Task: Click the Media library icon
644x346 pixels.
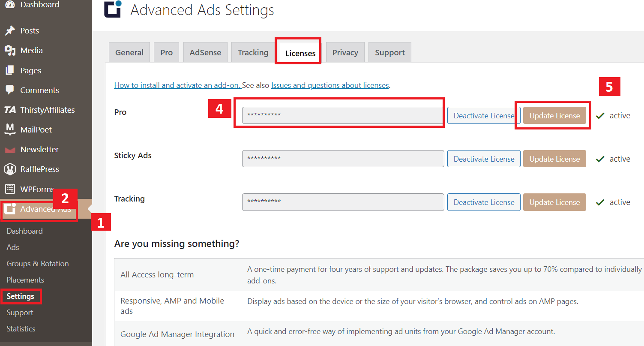Action: pos(9,50)
